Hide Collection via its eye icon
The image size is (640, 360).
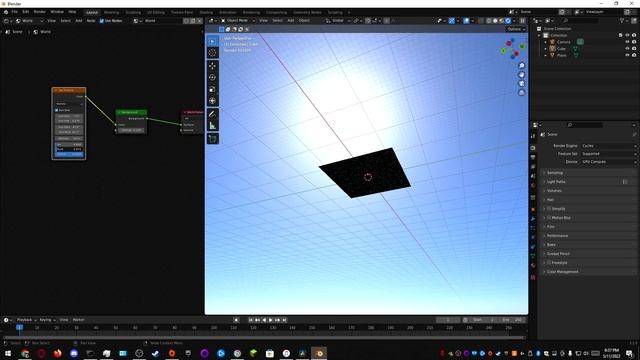pos(627,36)
